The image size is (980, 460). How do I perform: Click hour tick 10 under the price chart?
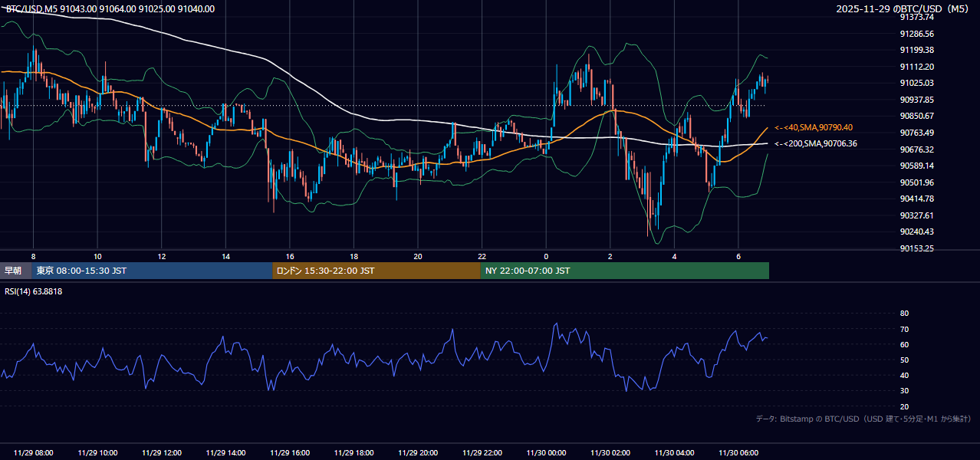point(97,256)
